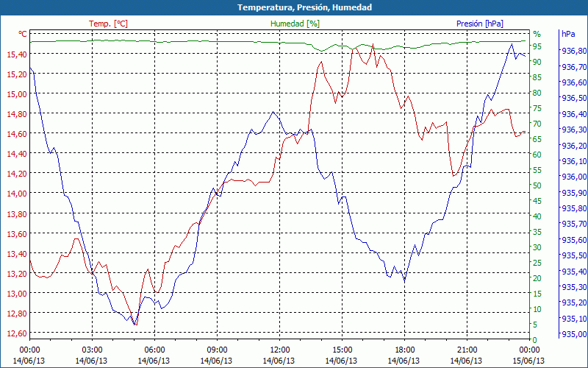This screenshot has height=368, width=588.
Task: Select the blue 'Presión [hPa]' legend label
Action: [480, 24]
